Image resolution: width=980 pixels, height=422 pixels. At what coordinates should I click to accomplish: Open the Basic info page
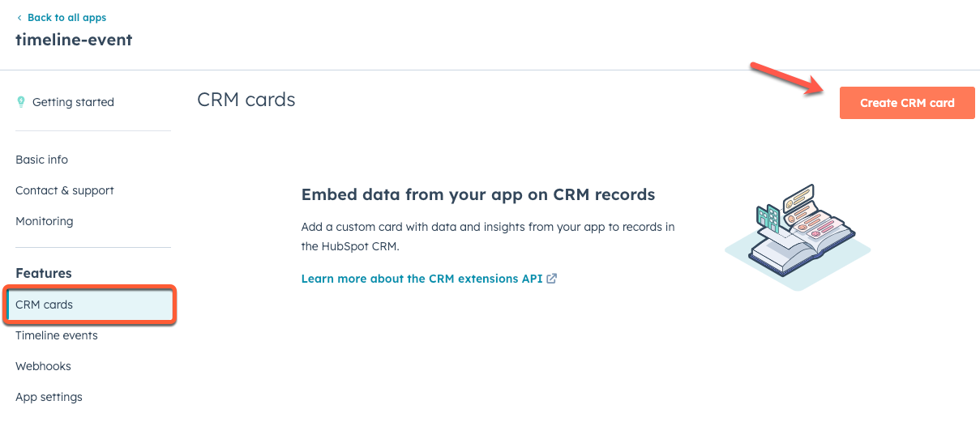[41, 160]
